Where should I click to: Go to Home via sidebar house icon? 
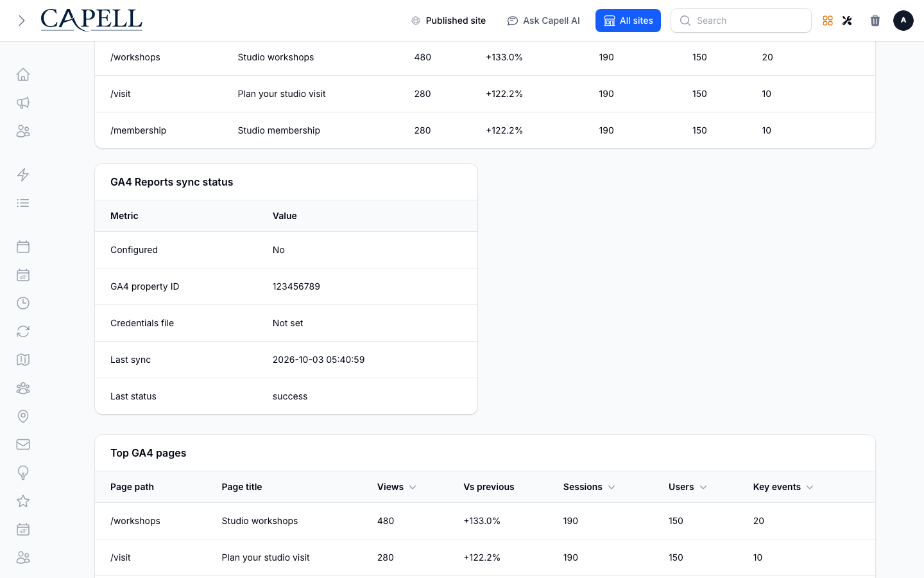tap(23, 74)
